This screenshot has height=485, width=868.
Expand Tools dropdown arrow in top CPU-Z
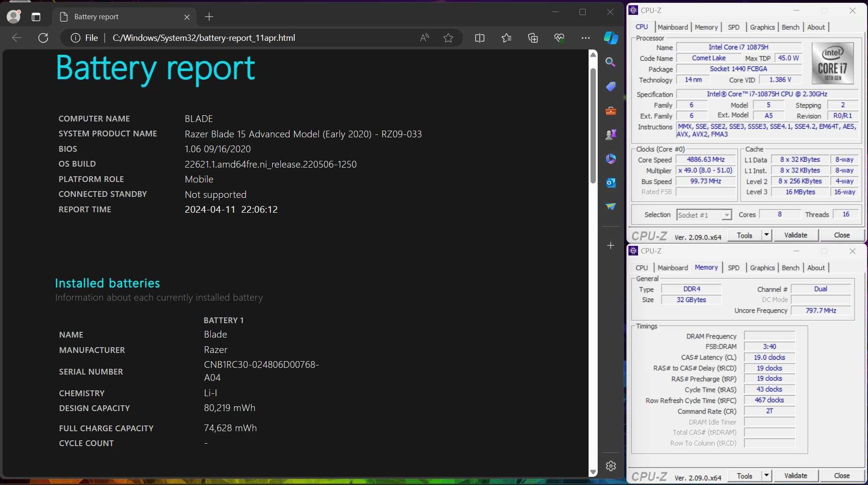[x=767, y=235]
